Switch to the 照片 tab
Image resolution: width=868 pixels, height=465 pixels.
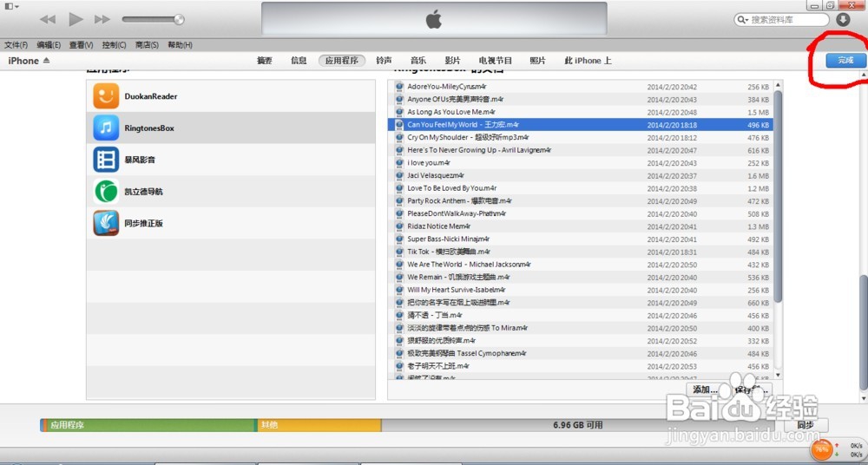click(x=537, y=61)
